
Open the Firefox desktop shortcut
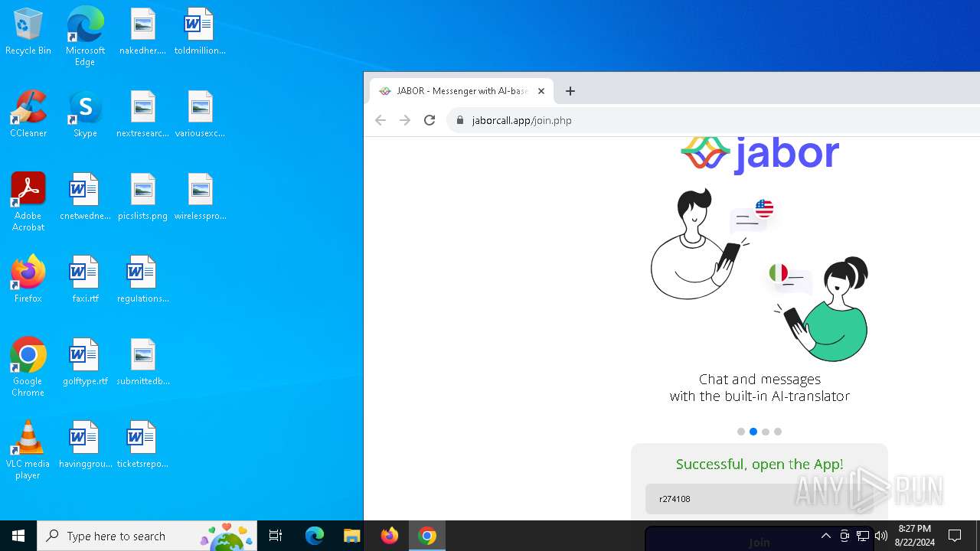pos(28,279)
